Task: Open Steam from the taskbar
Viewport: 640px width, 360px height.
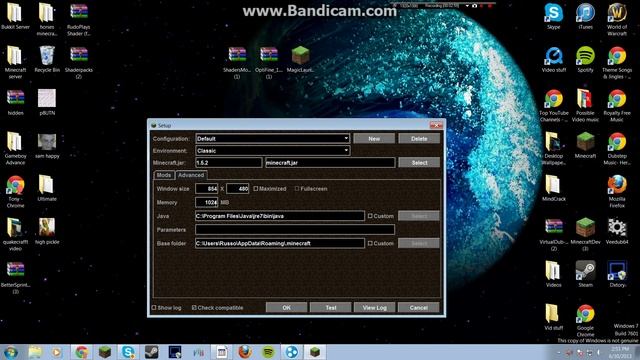Action: 151,352
